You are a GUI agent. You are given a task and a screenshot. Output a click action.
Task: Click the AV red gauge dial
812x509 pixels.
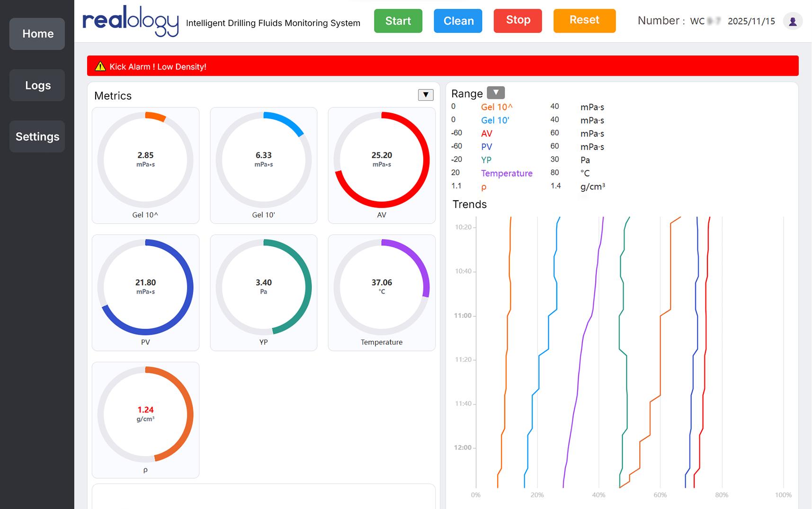coord(381,160)
